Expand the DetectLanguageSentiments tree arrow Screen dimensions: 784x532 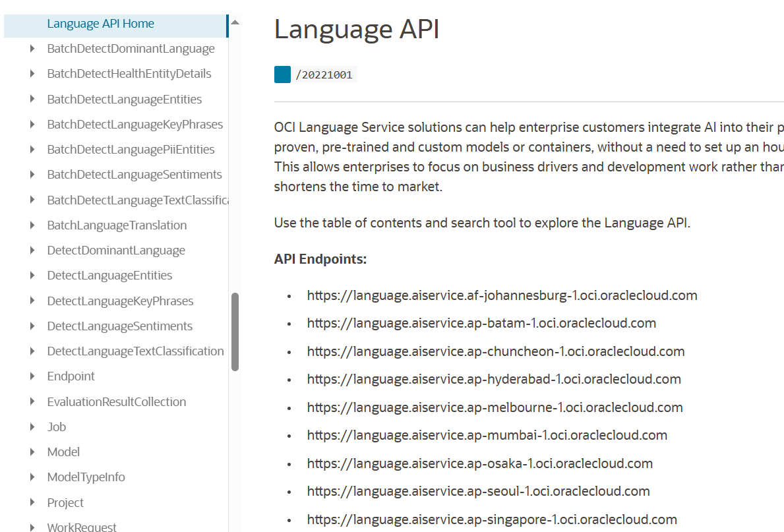(32, 326)
